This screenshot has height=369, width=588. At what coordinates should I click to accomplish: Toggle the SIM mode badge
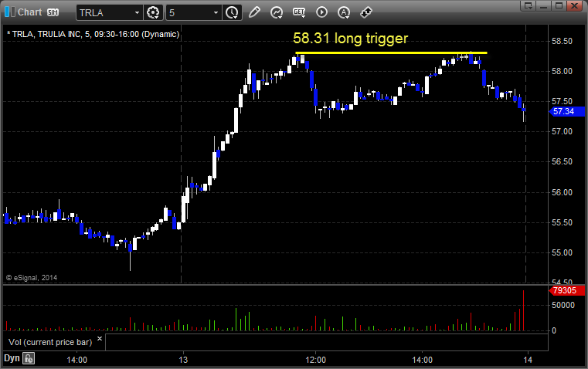[x=53, y=12]
